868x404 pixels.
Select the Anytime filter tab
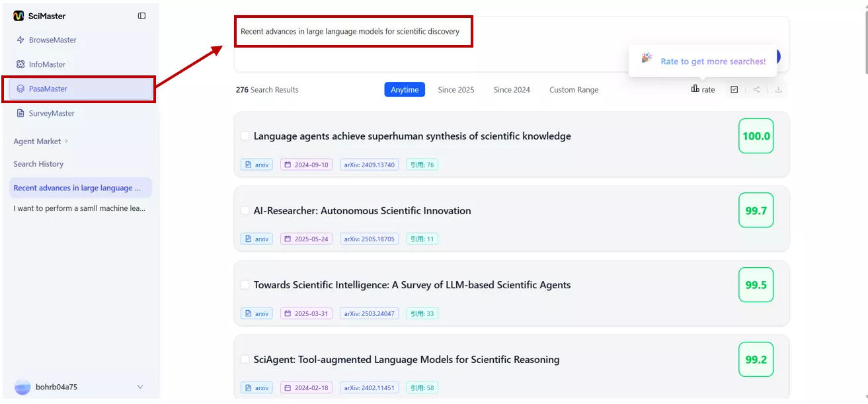tap(404, 89)
